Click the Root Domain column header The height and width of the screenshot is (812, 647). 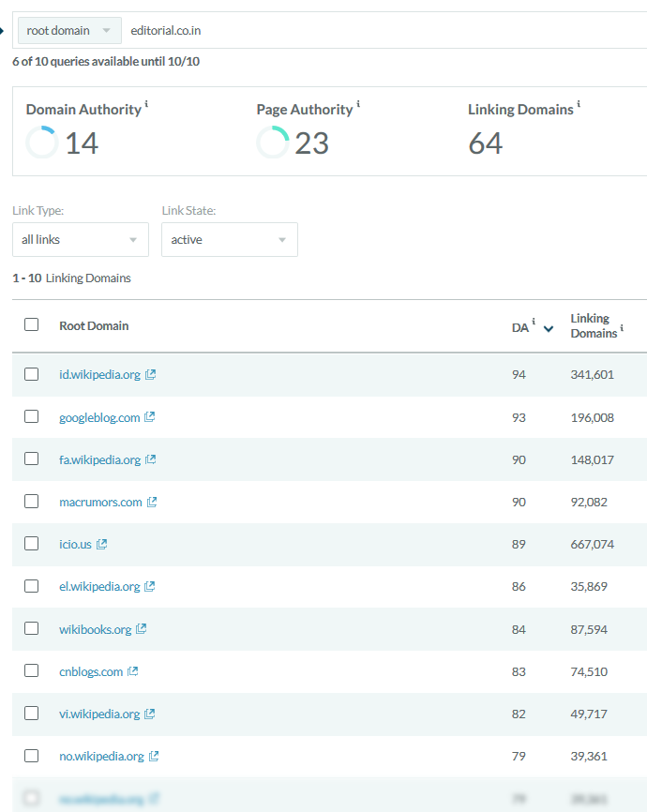coord(94,325)
